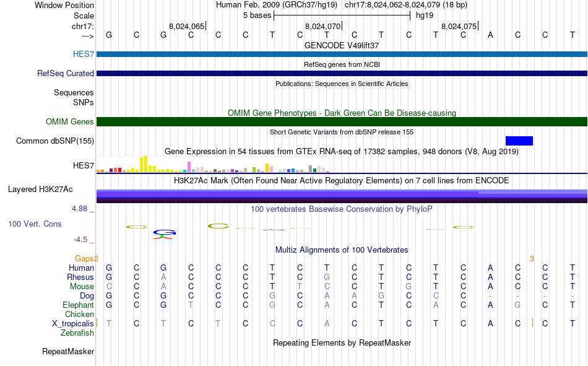
Task: Click the 100 Vert. Cons label
Action: click(35, 224)
